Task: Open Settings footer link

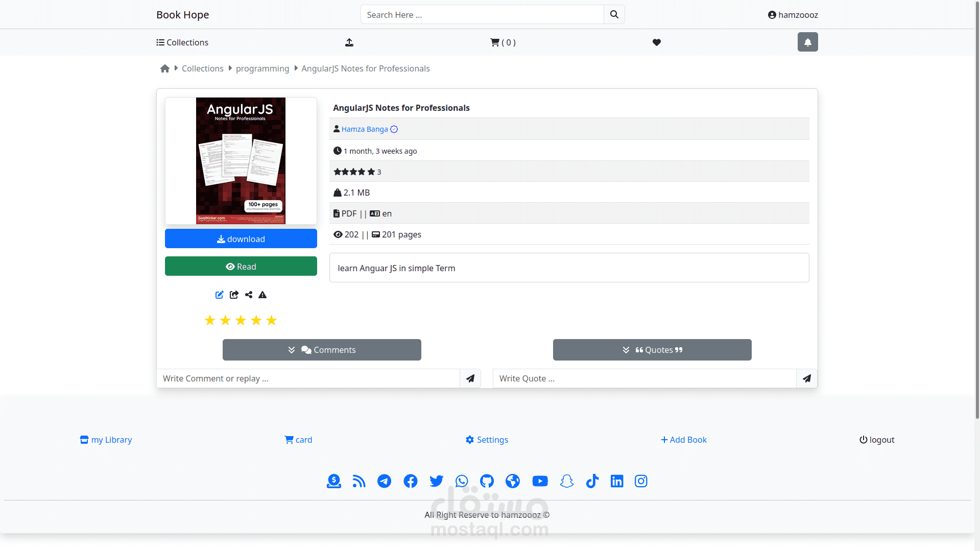Action: coord(487,440)
